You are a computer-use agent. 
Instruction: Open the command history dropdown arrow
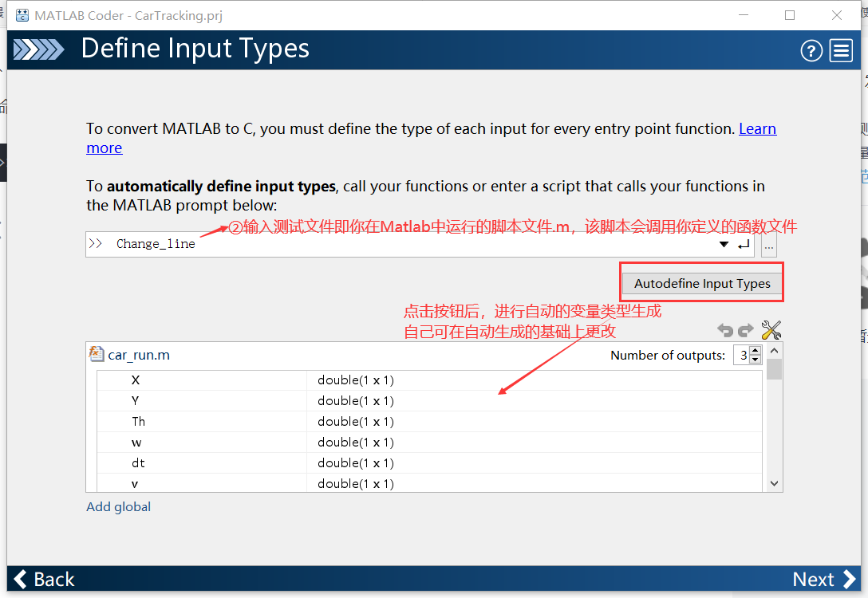click(724, 244)
